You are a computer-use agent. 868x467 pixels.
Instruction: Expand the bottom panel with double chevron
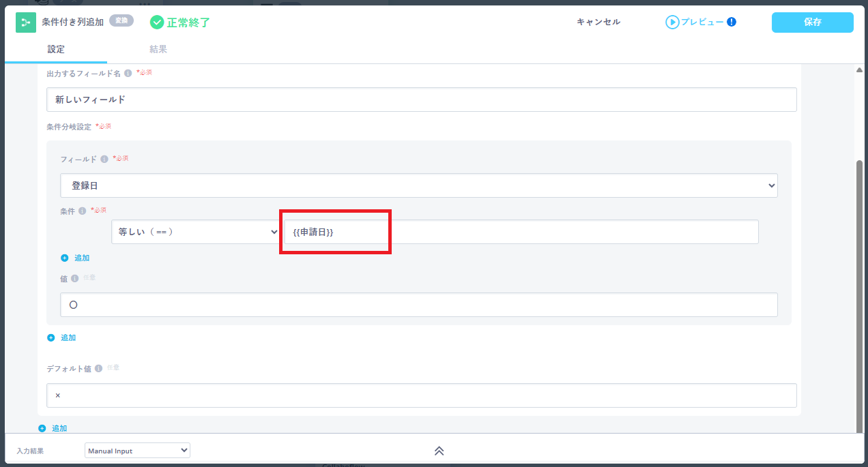pos(439,451)
